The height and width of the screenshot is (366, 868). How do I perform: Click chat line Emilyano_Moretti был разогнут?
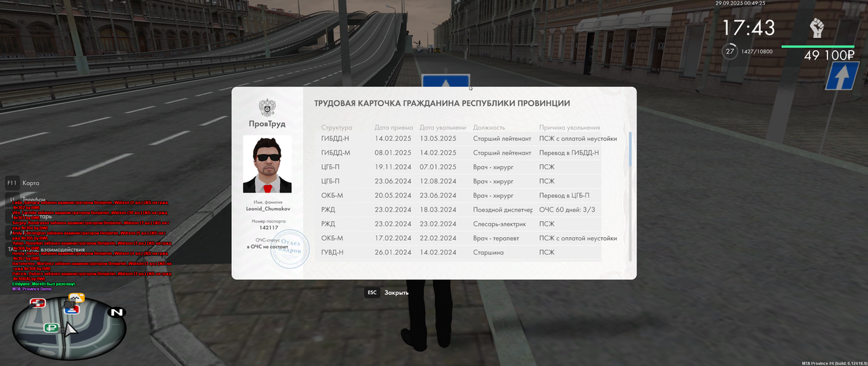[44, 283]
